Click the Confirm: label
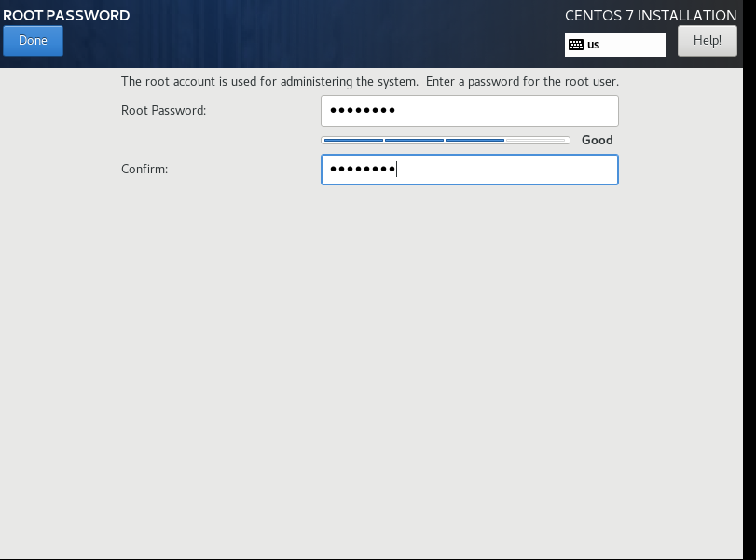This screenshot has height=560, width=756. click(144, 170)
